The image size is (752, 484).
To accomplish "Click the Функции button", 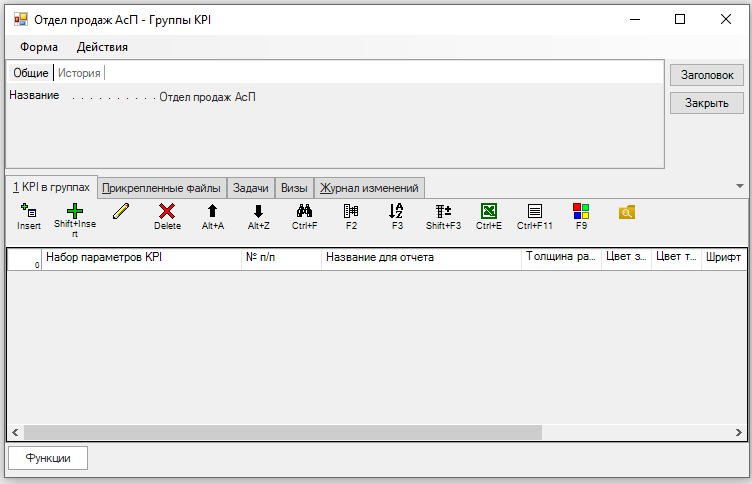I will tap(48, 457).
